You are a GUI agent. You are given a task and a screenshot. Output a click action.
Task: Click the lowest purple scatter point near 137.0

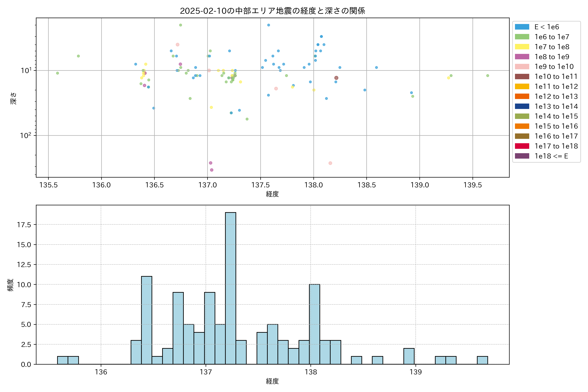point(212,170)
